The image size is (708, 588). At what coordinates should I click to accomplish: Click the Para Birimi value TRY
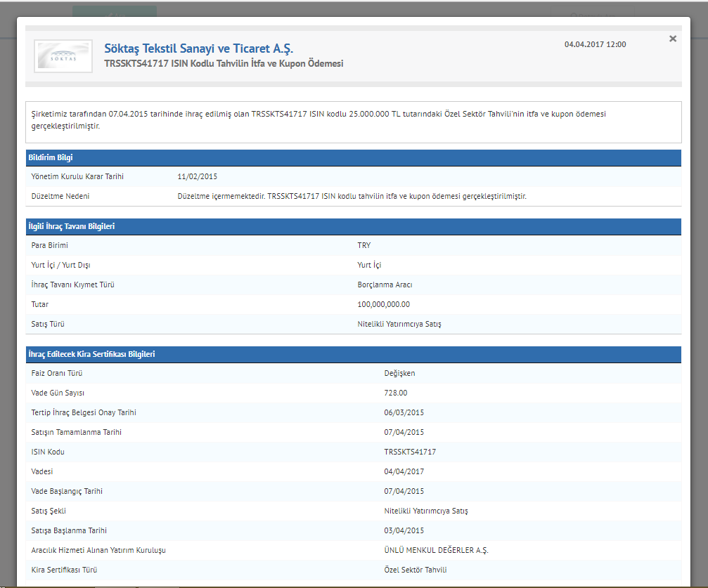[363, 245]
